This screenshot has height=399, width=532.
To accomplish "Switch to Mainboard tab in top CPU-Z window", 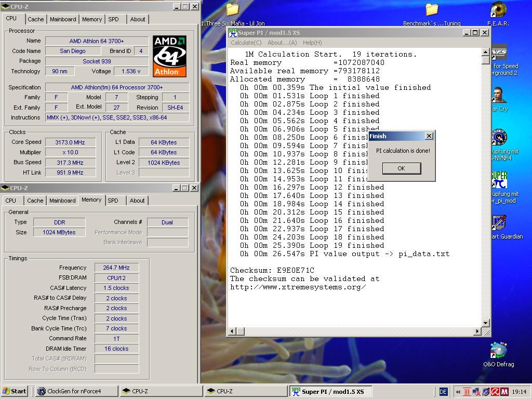I will click(63, 19).
